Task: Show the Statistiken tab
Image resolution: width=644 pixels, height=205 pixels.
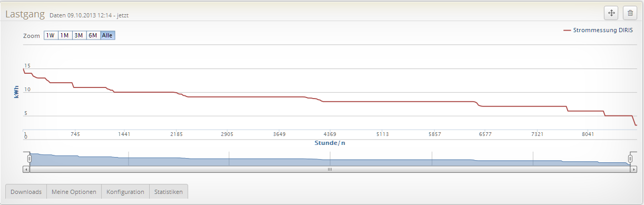Action: 169,192
